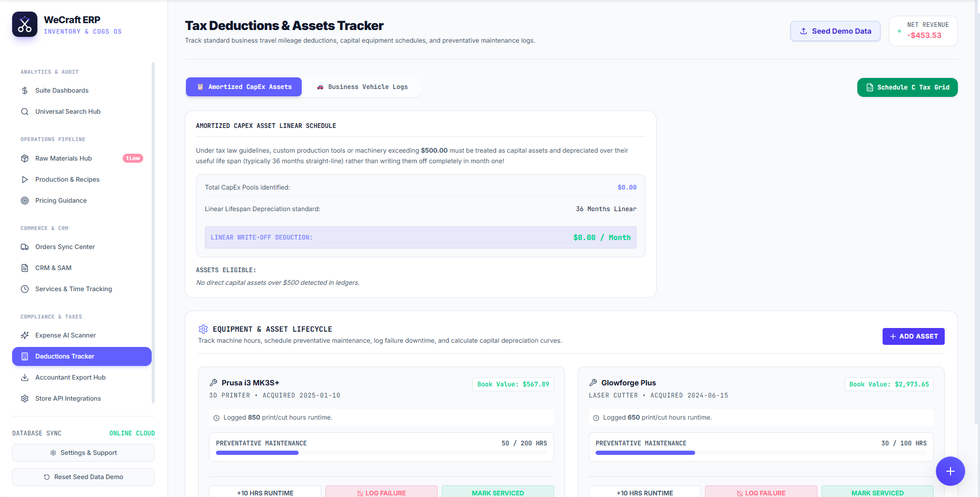980x497 pixels.
Task: Mark Prusa i3 MK3S+ as serviced
Action: [x=498, y=492]
